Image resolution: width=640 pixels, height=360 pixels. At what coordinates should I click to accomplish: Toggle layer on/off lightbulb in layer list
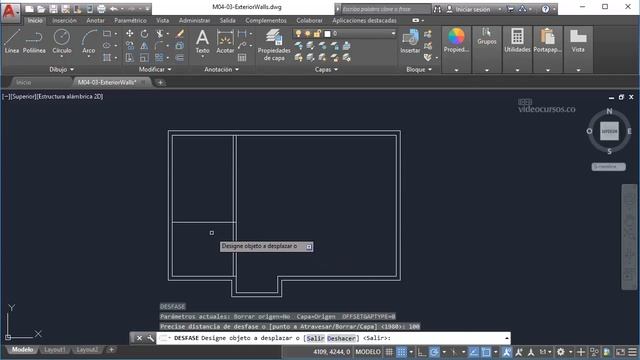click(x=298, y=33)
